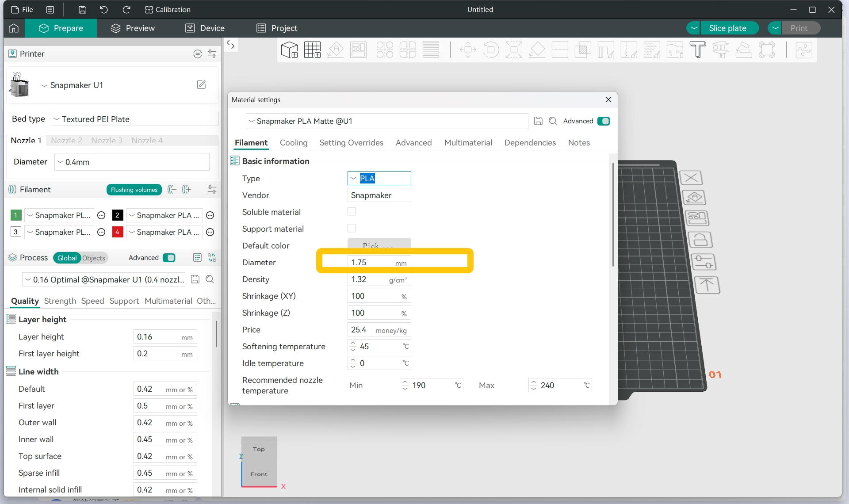
Task: Open the Device tab
Action: (205, 28)
